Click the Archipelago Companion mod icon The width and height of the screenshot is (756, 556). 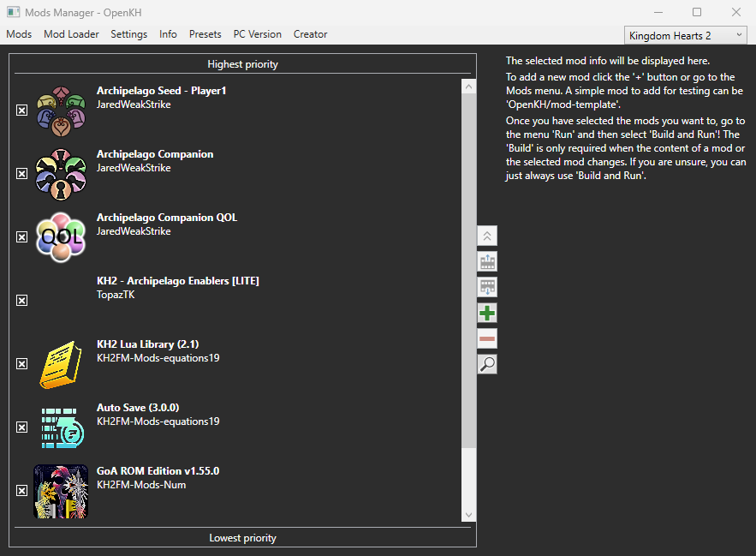click(x=61, y=174)
